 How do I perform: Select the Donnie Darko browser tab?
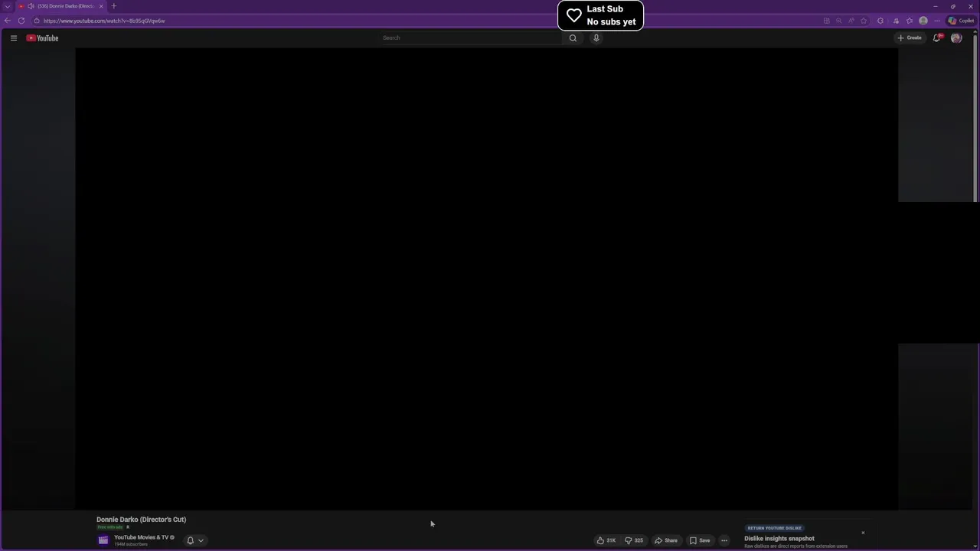(61, 6)
